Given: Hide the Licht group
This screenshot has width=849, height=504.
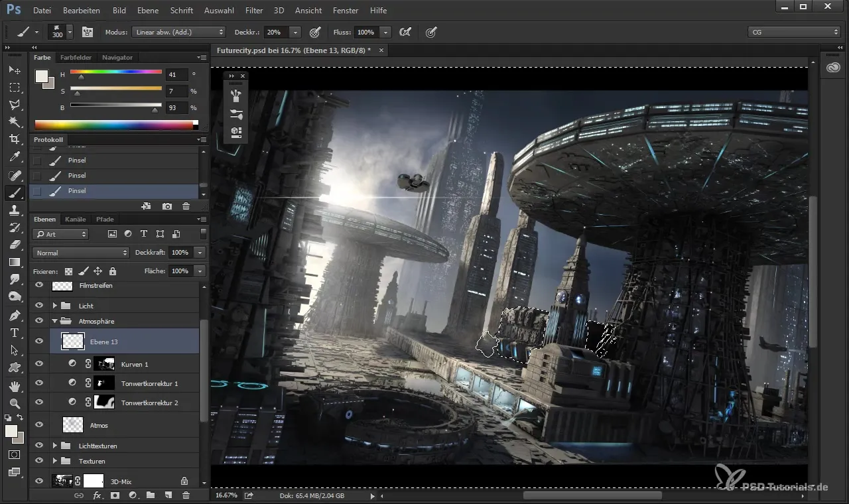Looking at the screenshot, I should pyautogui.click(x=39, y=306).
